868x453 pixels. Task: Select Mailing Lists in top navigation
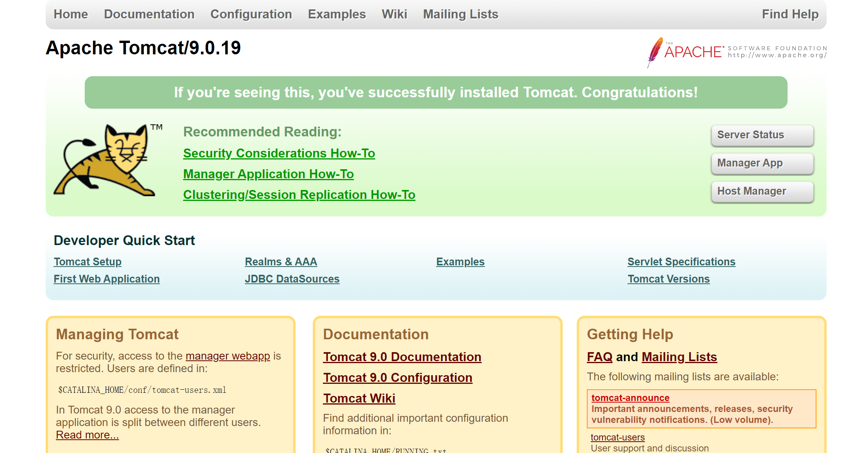click(x=460, y=14)
